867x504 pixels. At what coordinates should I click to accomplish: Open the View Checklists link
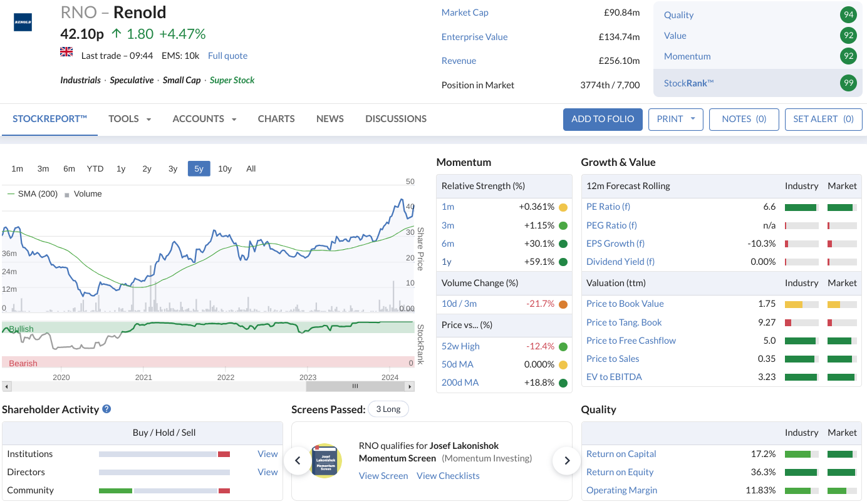coord(448,476)
